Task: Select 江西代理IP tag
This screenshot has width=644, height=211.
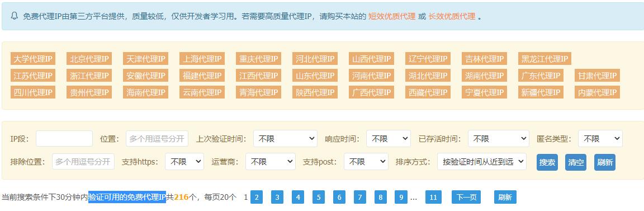Action: tap(259, 76)
